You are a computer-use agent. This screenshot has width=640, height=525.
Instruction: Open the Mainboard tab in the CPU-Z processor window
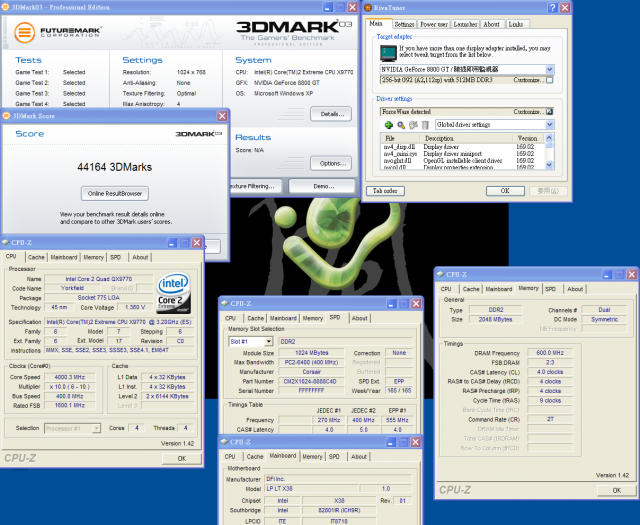[x=64, y=257]
